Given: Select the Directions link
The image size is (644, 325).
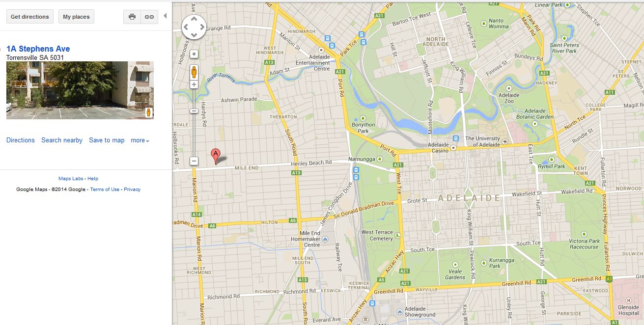Looking at the screenshot, I should (21, 140).
